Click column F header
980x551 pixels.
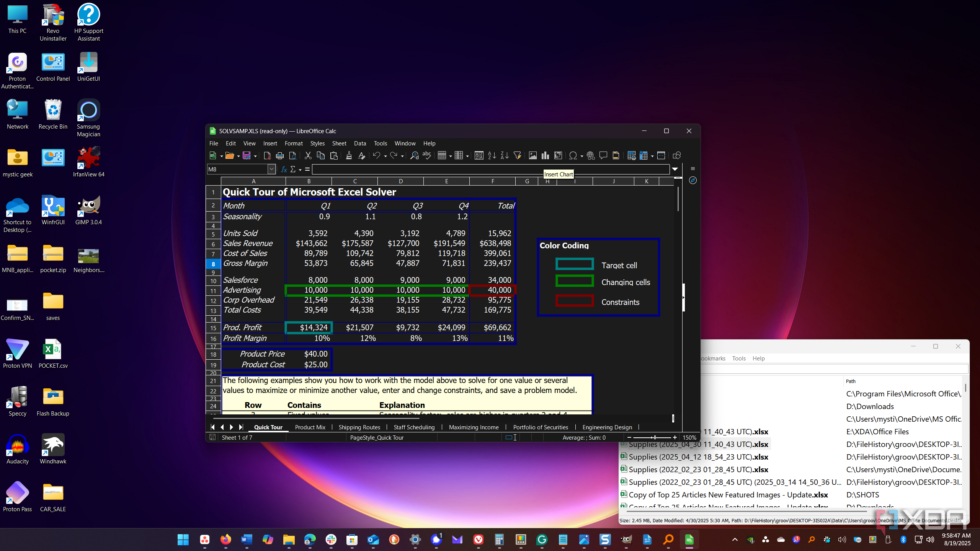[493, 181]
